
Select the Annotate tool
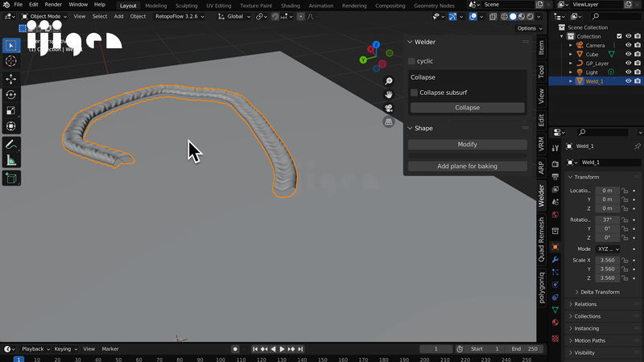coord(11,145)
